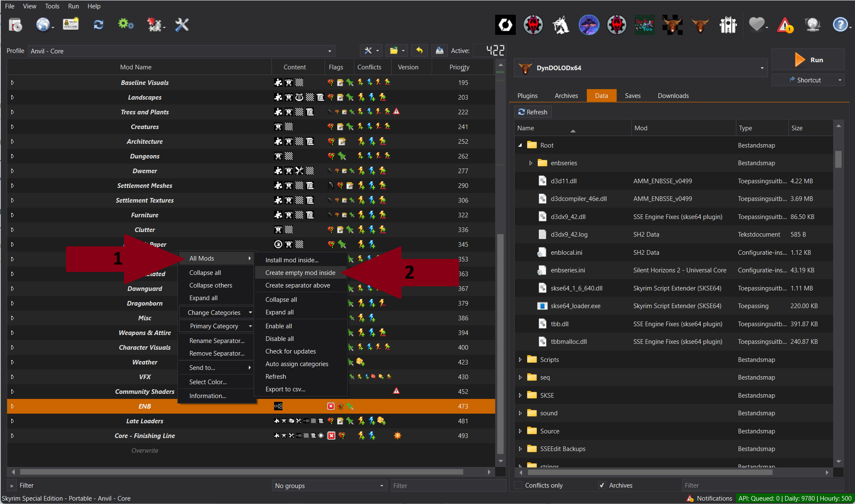Open the Anvil - Core profile dropdown
This screenshot has height=504, width=855.
[181, 51]
